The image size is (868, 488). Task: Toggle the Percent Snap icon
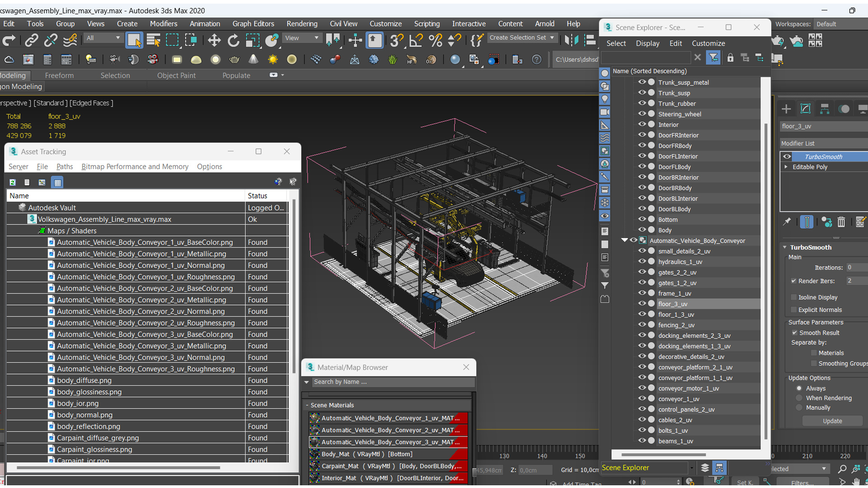(x=435, y=41)
